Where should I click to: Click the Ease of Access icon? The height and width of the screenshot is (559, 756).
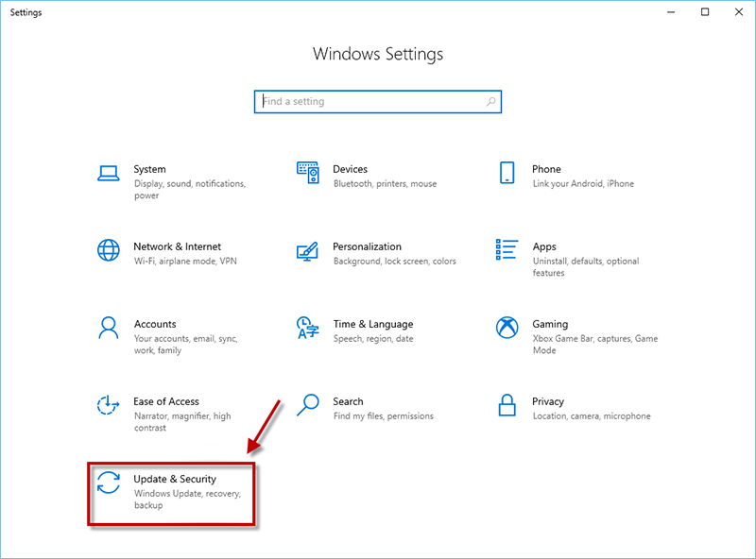[109, 405]
